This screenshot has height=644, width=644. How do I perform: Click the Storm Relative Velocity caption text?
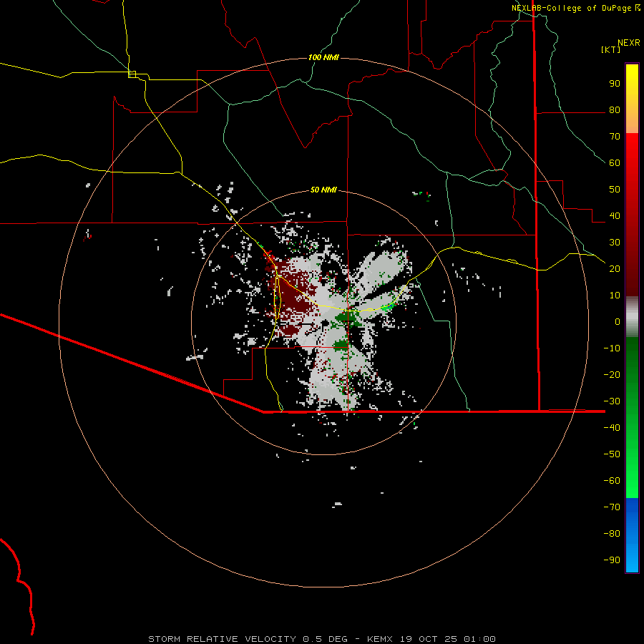click(321, 639)
